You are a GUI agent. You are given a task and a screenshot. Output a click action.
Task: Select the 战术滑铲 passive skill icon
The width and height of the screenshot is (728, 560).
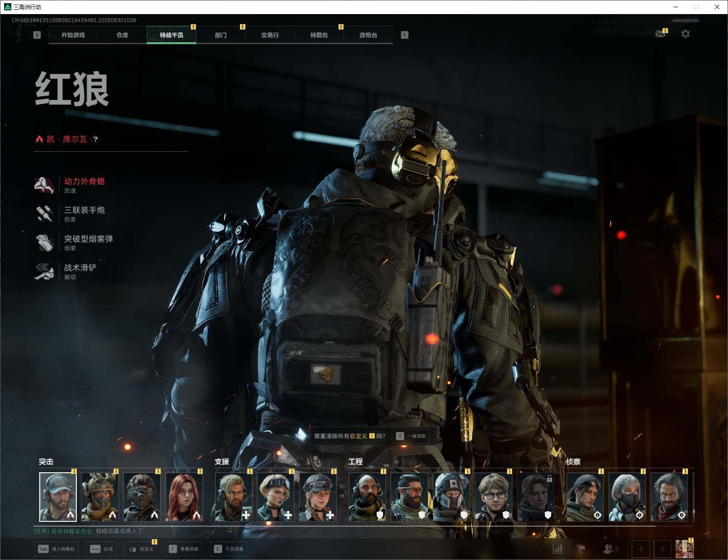[x=45, y=271]
